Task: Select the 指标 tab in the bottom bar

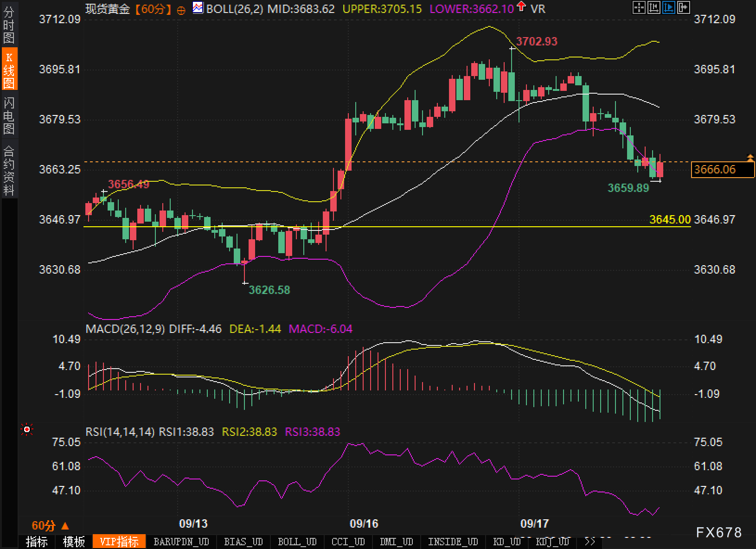Action: pos(37,541)
